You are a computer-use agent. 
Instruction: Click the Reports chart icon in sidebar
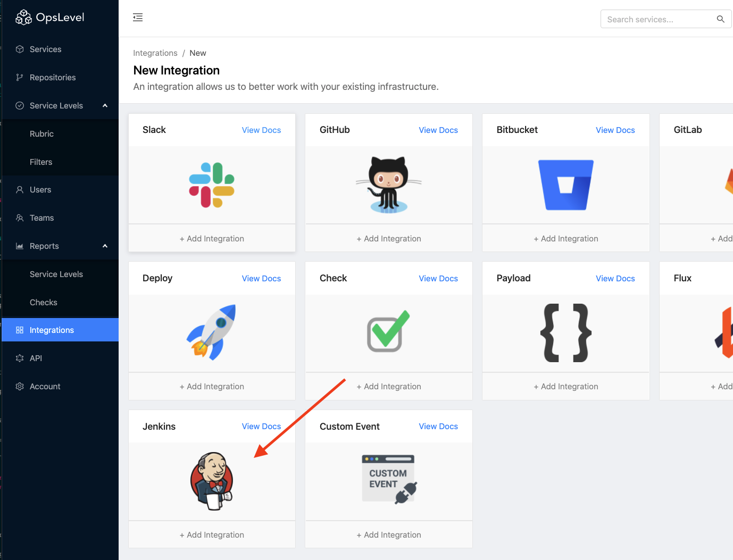point(20,246)
